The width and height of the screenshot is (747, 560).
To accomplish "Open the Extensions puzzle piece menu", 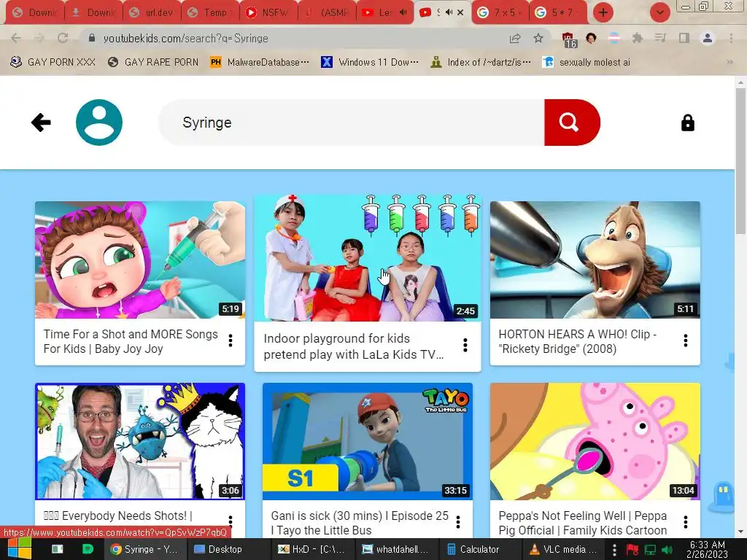I will point(638,38).
